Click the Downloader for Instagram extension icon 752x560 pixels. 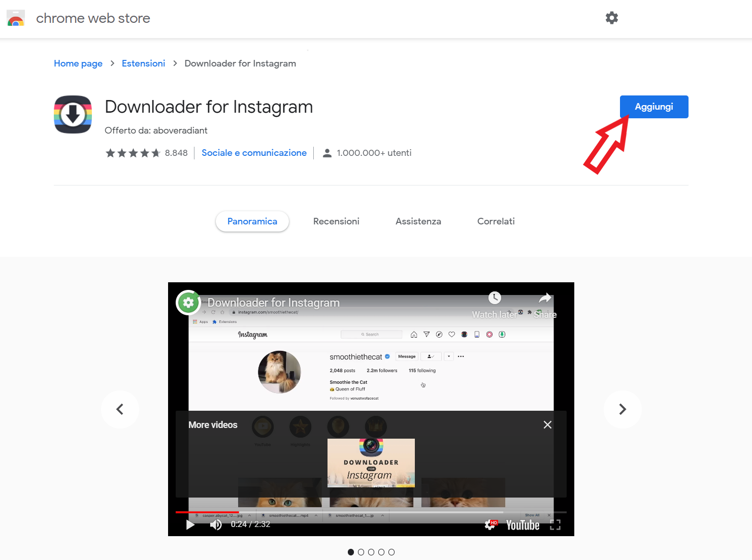click(73, 114)
